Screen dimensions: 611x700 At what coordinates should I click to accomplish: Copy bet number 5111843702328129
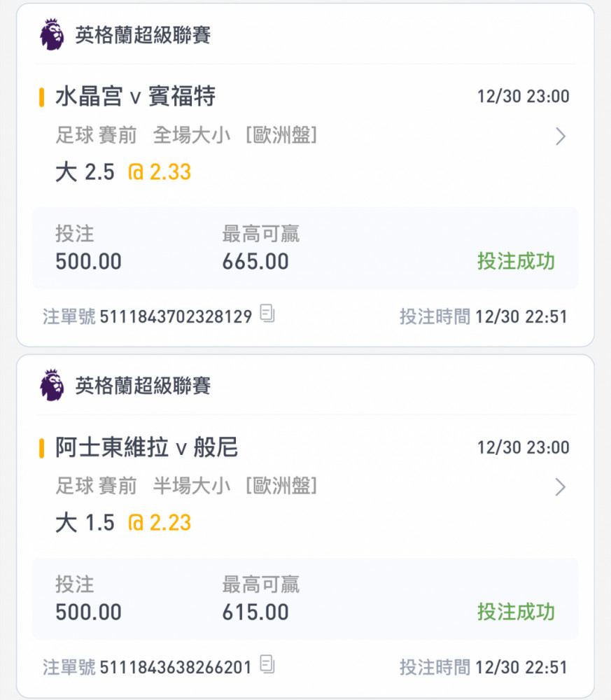267,314
